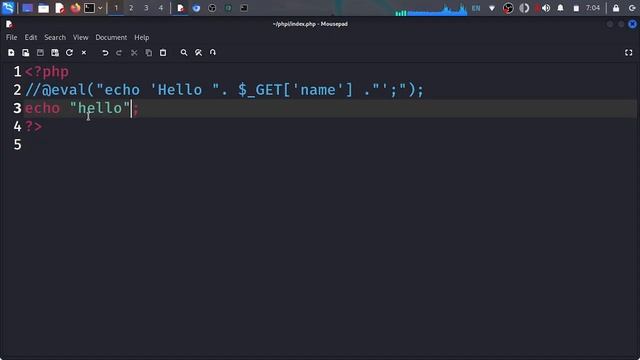This screenshot has width=640, height=360.
Task: Open the volume control icon
Action: point(546,8)
